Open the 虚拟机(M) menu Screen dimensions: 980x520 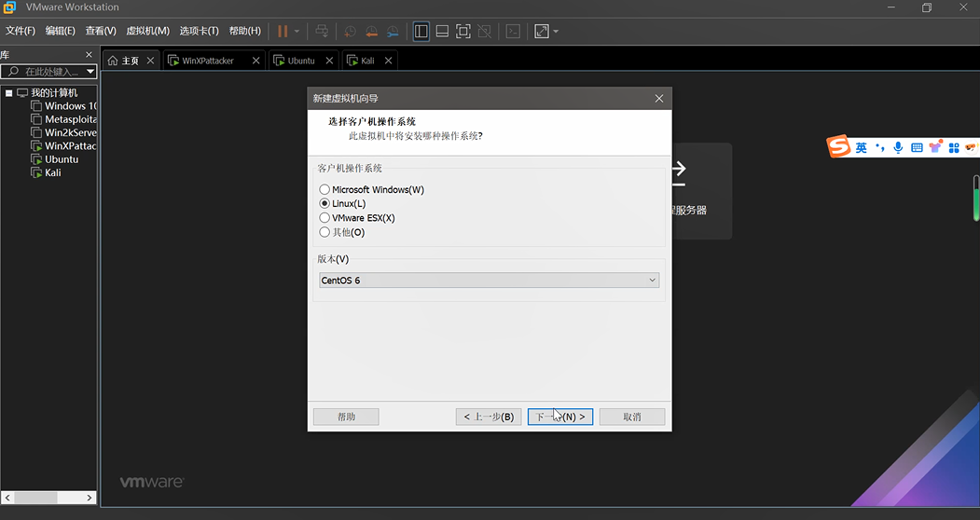point(147,31)
